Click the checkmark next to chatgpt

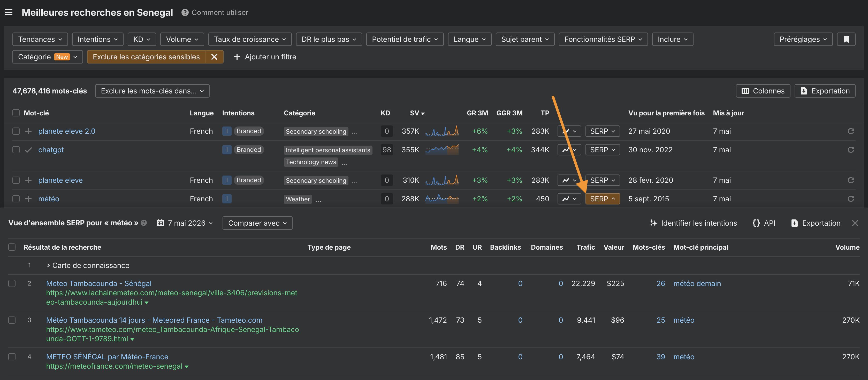(28, 150)
